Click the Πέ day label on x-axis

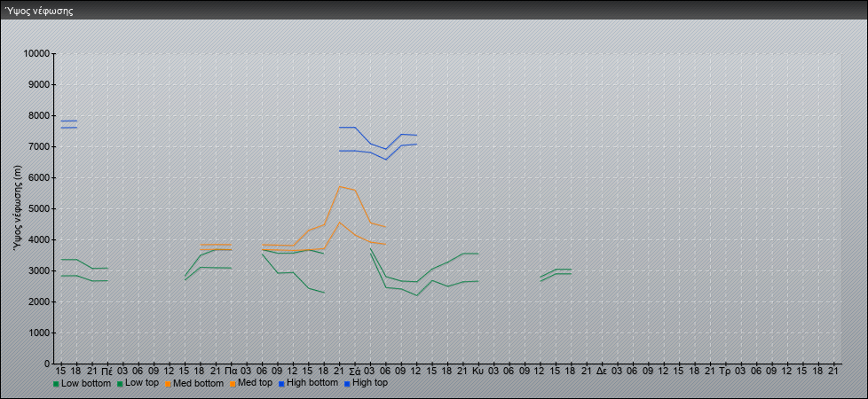(108, 371)
